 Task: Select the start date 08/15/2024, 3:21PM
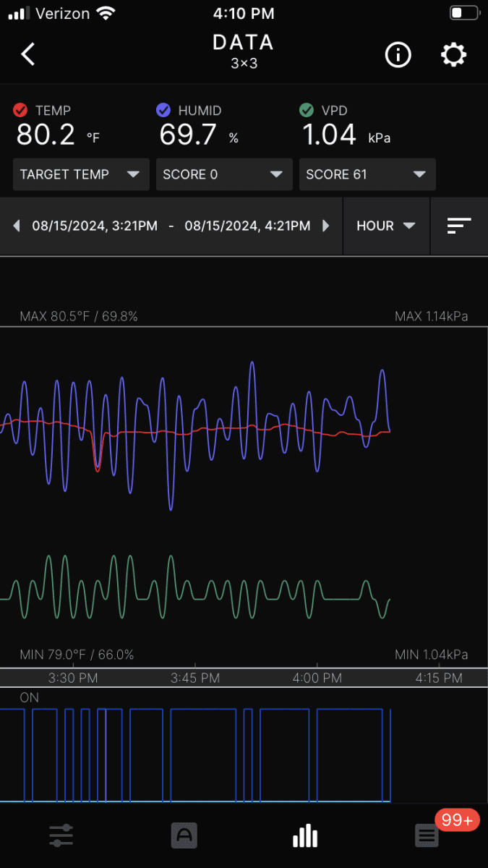click(x=95, y=226)
